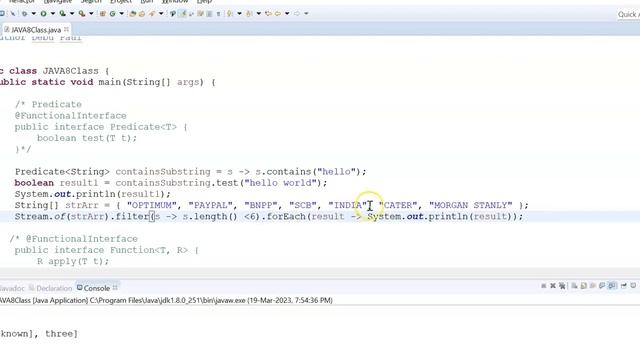The width and height of the screenshot is (640, 360).
Task: Click the greyed Forward navigation arrow
Action: pyautogui.click(x=297, y=13)
